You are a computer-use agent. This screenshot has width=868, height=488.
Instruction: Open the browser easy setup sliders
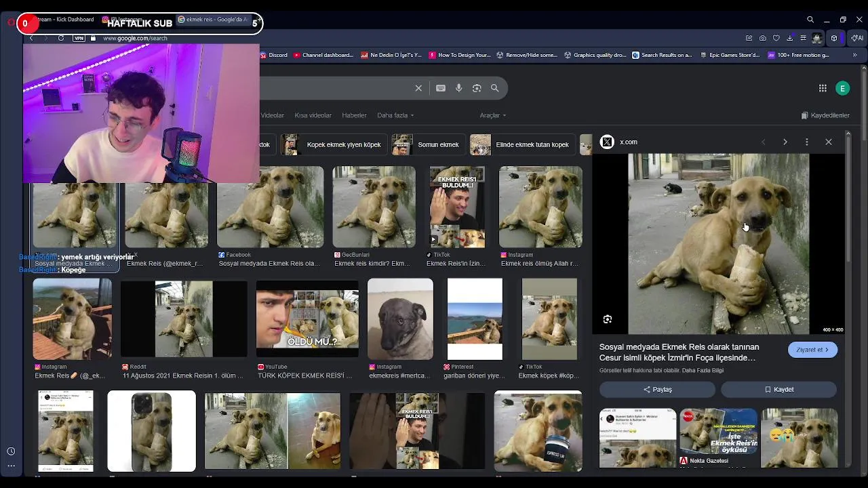[803, 38]
